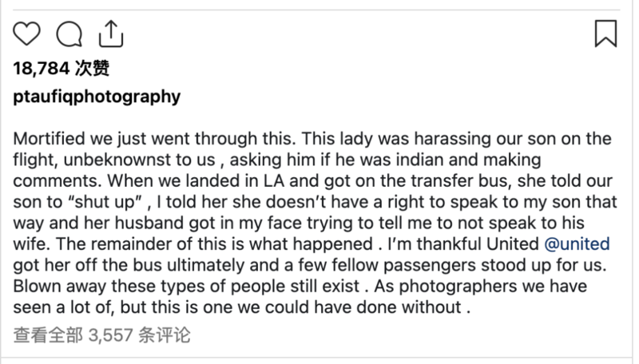Click 'As photographers' in the caption
This screenshot has height=364, width=639.
point(446,286)
